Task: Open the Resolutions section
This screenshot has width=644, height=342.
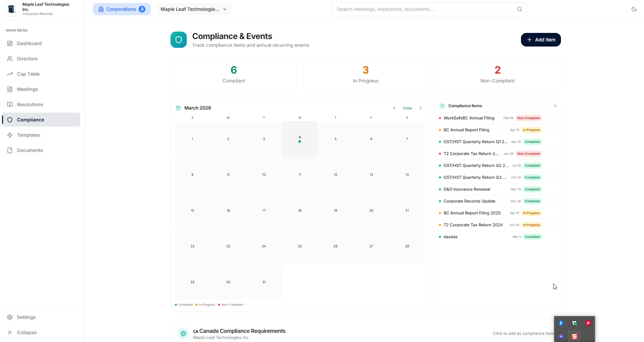Action: [x=41, y=104]
